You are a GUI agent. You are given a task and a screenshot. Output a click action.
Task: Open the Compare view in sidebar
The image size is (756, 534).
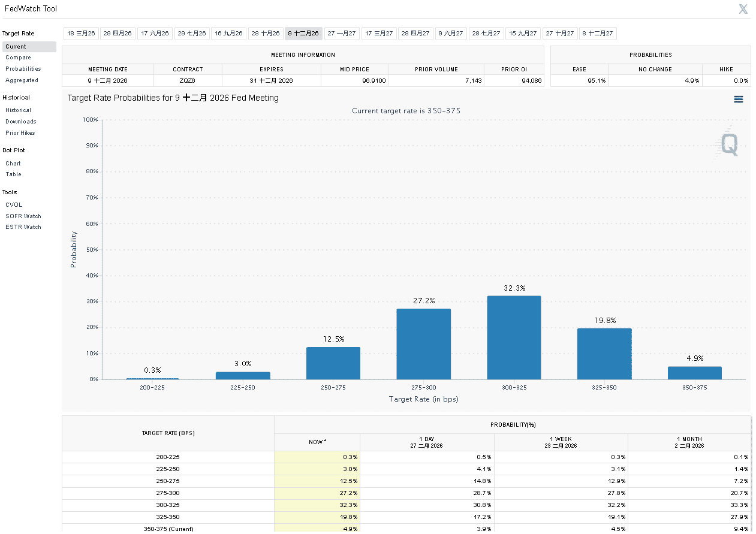[x=18, y=58]
